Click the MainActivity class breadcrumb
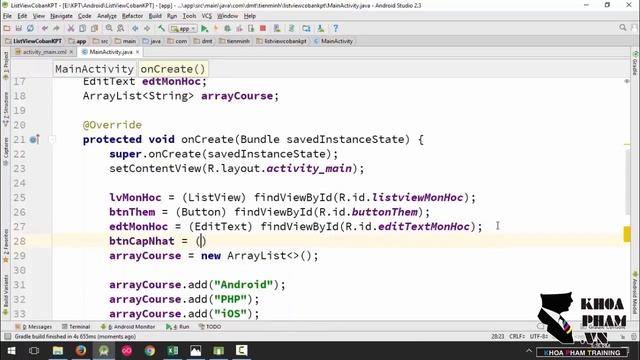 333,41
